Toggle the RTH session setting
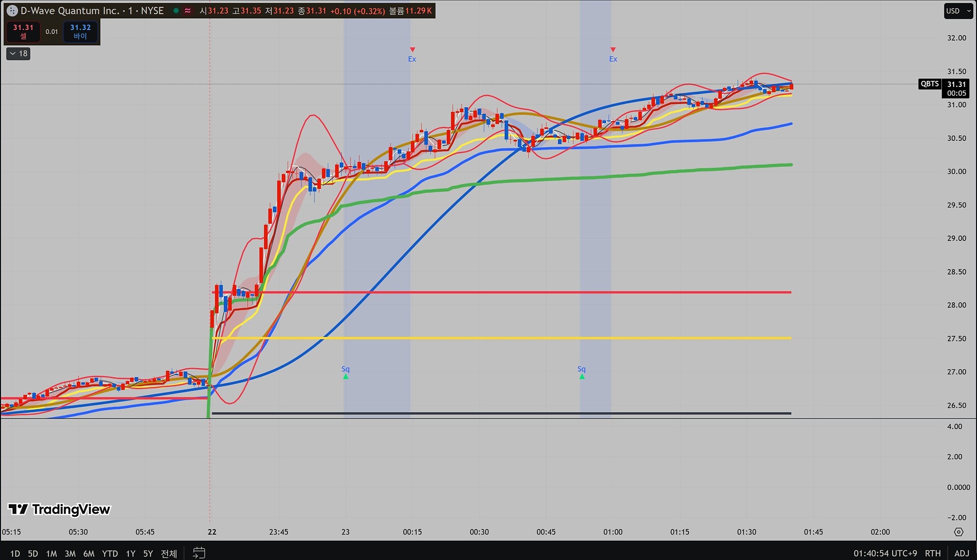 coord(933,553)
